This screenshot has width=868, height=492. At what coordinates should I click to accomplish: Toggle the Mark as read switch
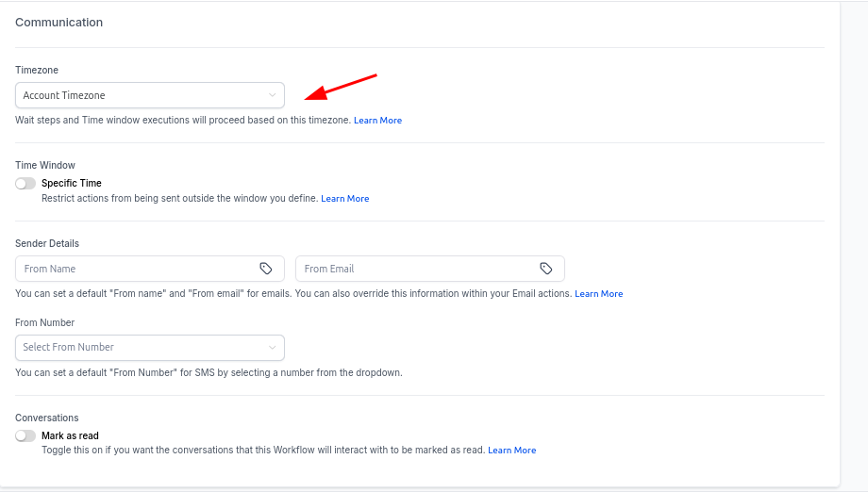pyautogui.click(x=25, y=436)
